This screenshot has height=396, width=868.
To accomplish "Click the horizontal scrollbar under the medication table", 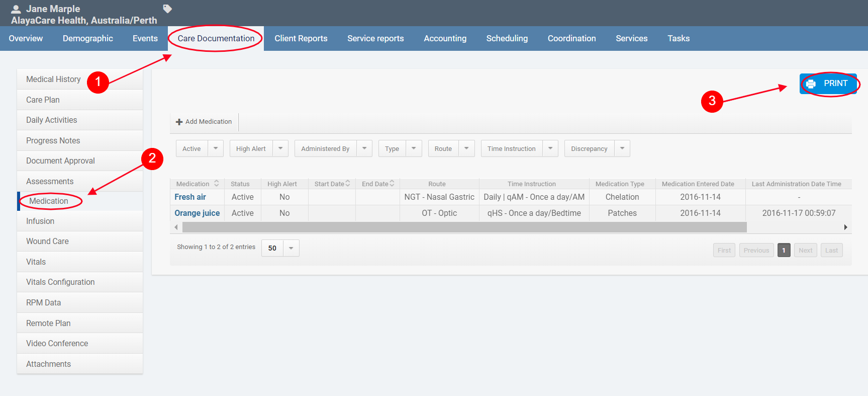I will tap(464, 227).
